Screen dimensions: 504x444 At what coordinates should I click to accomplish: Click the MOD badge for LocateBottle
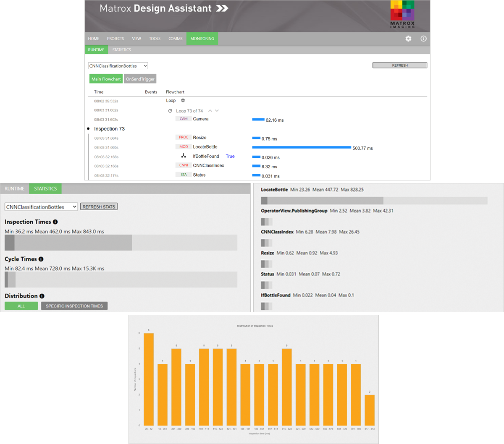[184, 146]
